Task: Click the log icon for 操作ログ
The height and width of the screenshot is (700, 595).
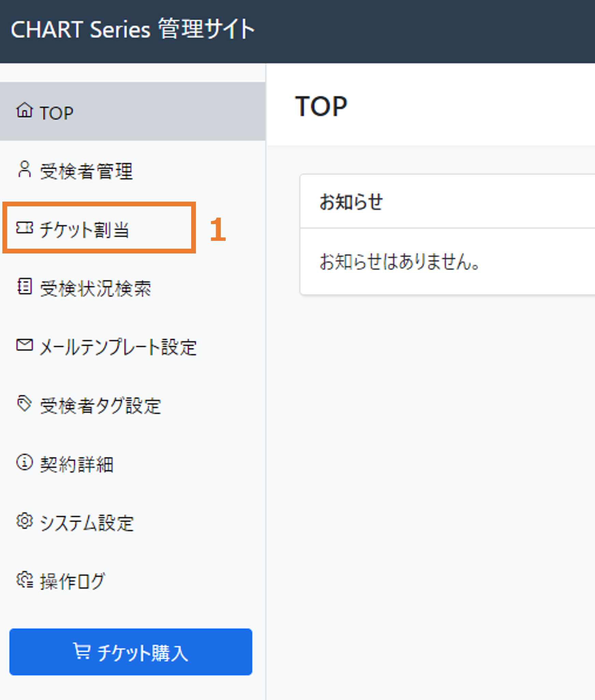Action: tap(25, 580)
